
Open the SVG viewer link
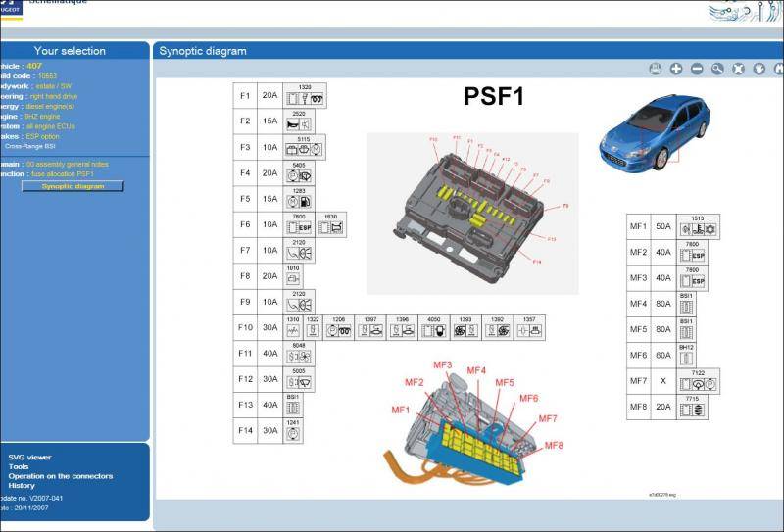tap(29, 457)
